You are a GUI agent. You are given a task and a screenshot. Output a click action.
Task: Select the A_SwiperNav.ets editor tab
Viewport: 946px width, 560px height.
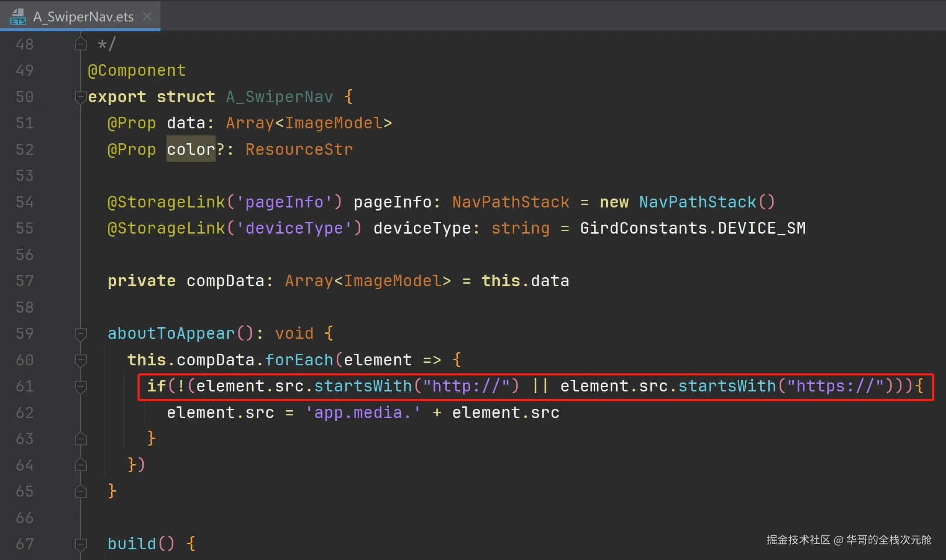coord(83,17)
